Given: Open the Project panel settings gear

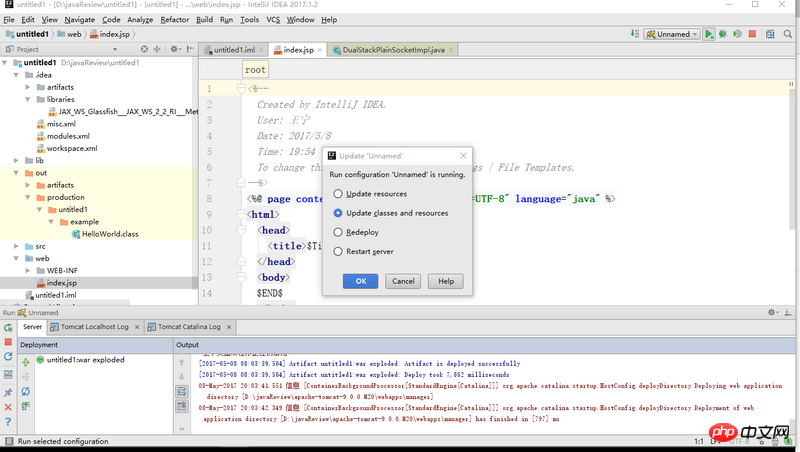Looking at the screenshot, I should [174, 49].
